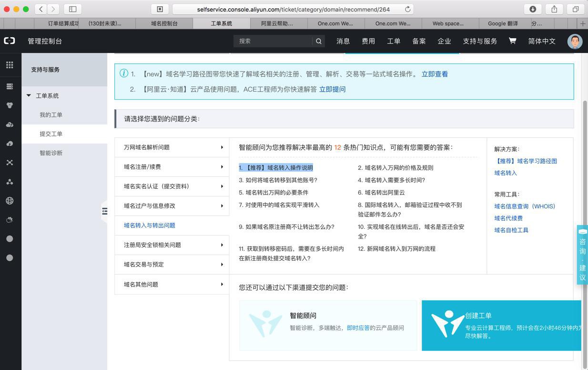Screen dimensions: 588x370
Task: Open the 企业 menu
Action: (x=444, y=41)
